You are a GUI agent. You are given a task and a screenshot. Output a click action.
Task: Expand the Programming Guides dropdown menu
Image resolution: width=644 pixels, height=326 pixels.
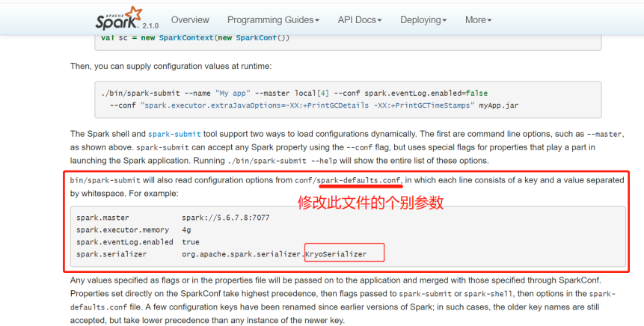273,19
